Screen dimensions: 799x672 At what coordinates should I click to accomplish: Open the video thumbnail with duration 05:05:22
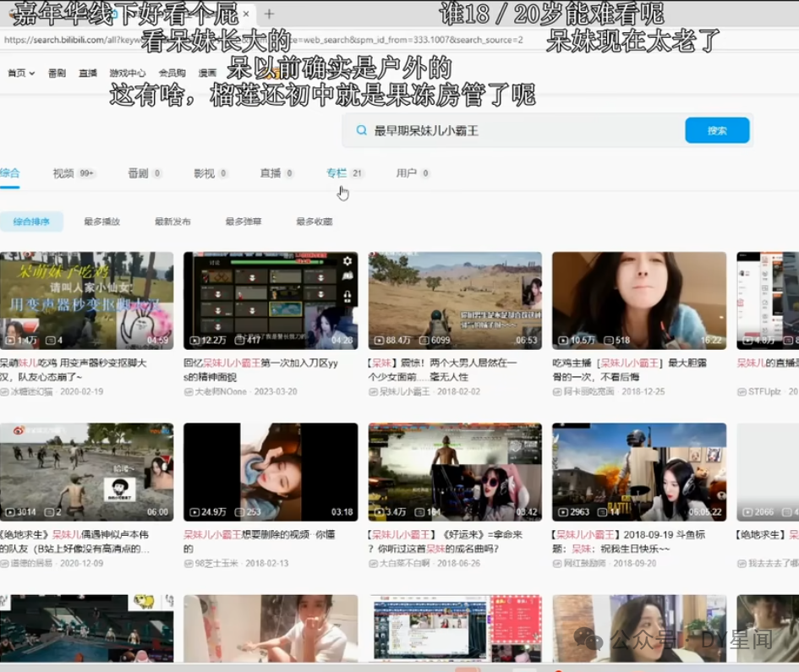coord(639,473)
